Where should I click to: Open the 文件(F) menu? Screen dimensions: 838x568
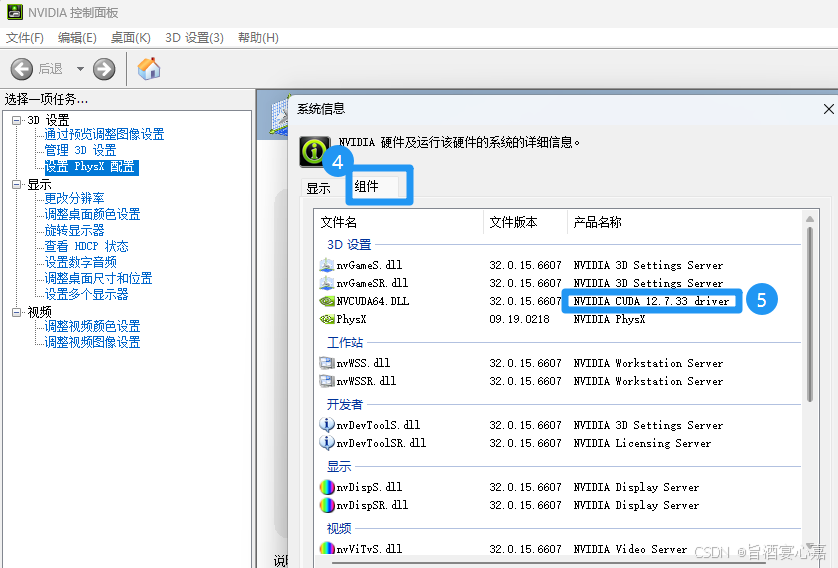point(25,38)
